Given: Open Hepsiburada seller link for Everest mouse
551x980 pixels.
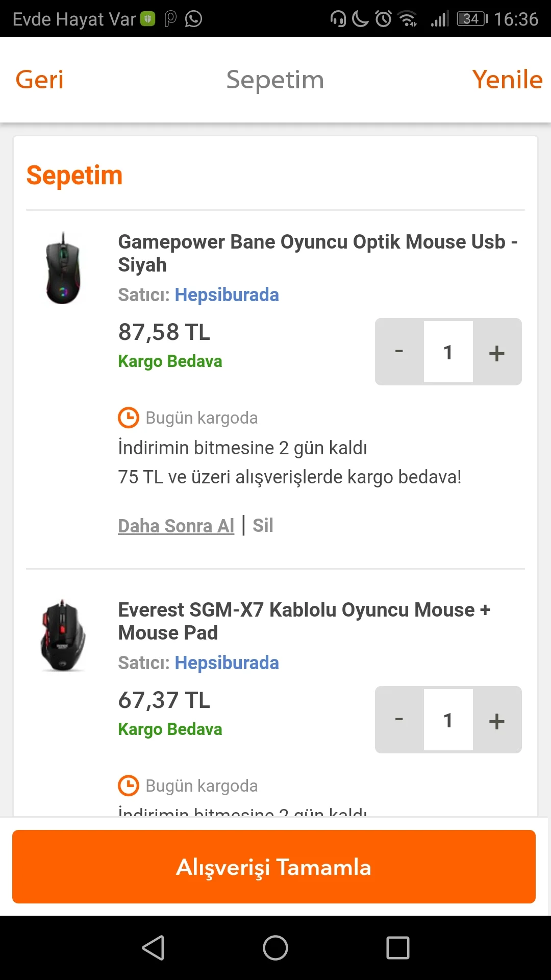Looking at the screenshot, I should point(227,663).
